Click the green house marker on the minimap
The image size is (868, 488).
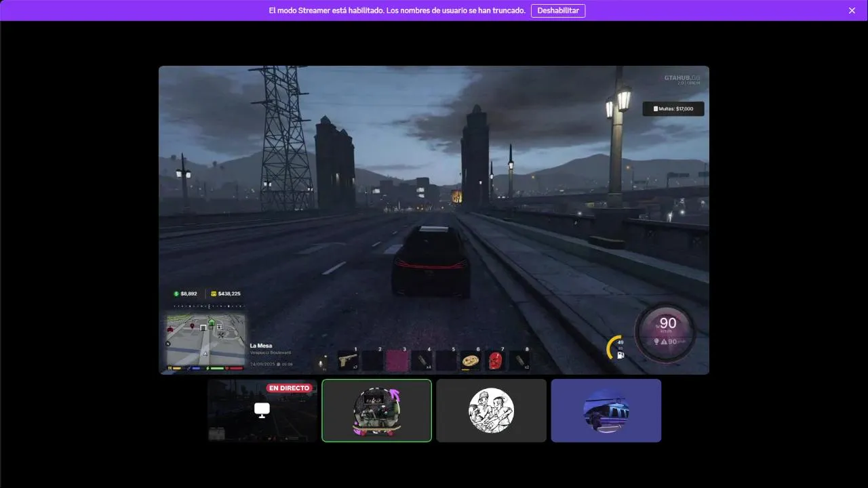tap(212, 322)
